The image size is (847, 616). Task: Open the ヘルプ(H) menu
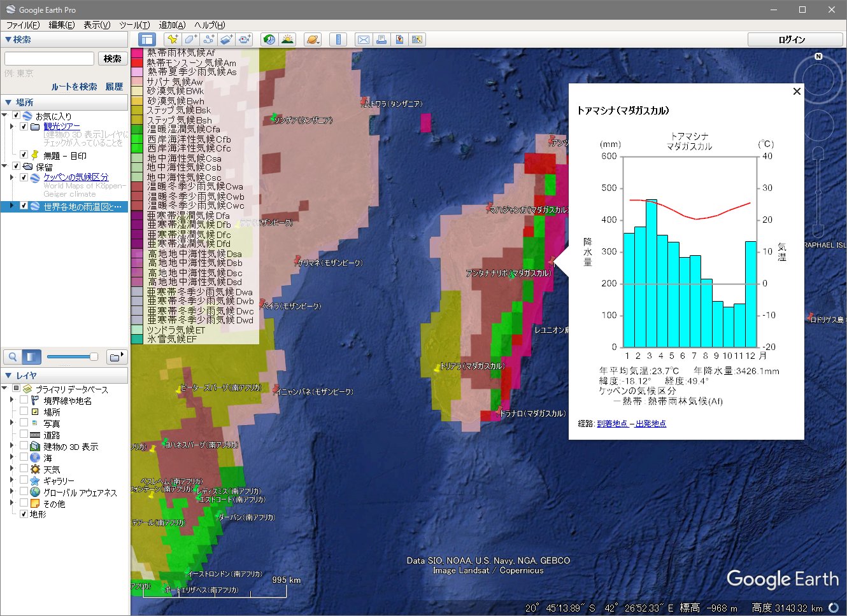point(210,25)
